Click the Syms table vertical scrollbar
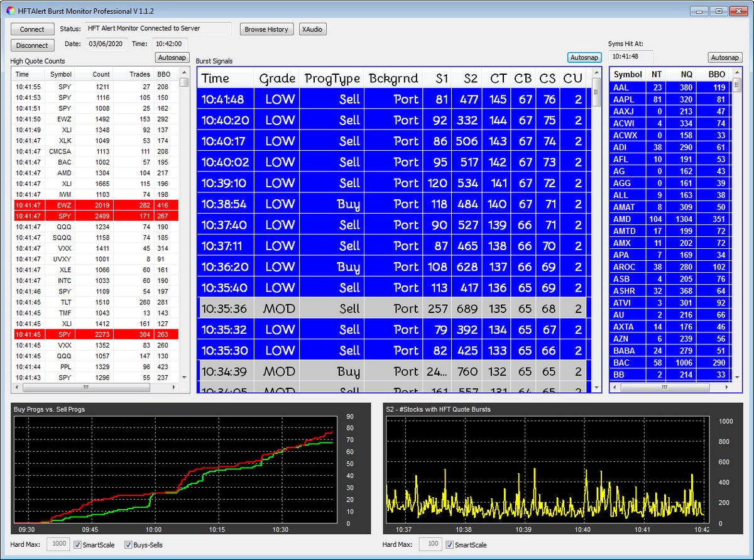The width and height of the screenshot is (754, 560). (x=736, y=224)
